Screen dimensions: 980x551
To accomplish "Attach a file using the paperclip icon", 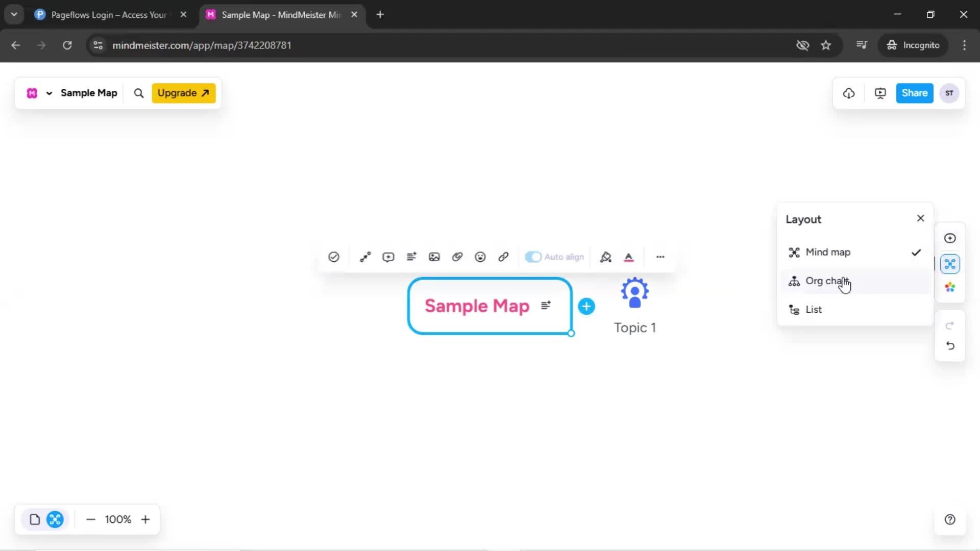I will (457, 257).
